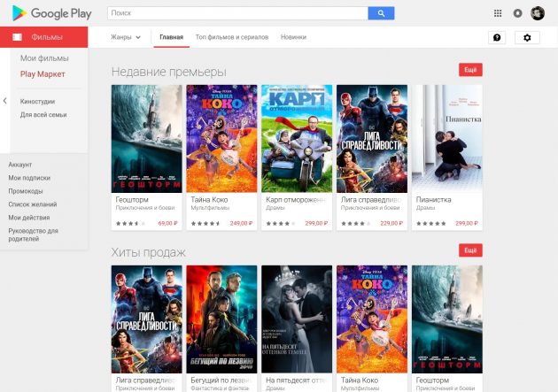Screen dimensions: 558x392
Task: Open Бегущий по лезвию poster
Action: tap(221, 319)
